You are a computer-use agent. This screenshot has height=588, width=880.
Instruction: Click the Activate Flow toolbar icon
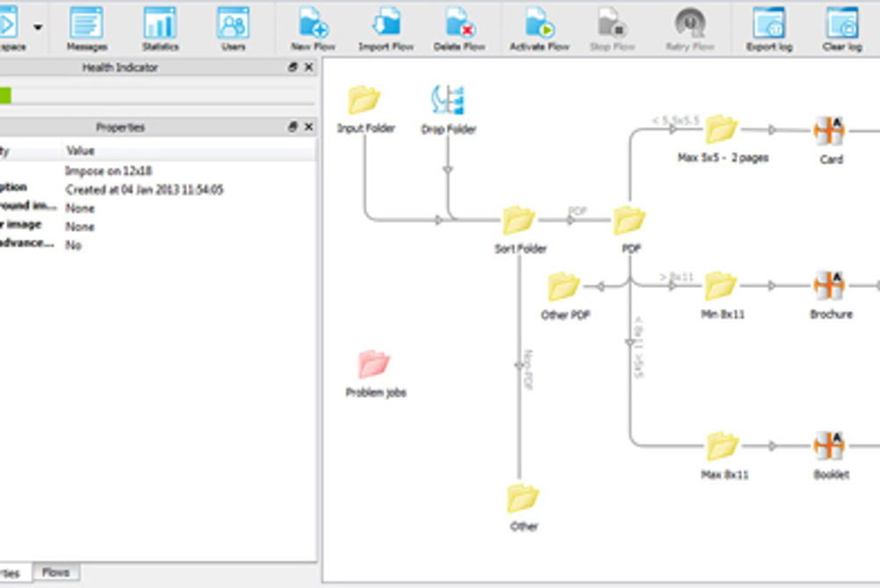click(x=539, y=28)
